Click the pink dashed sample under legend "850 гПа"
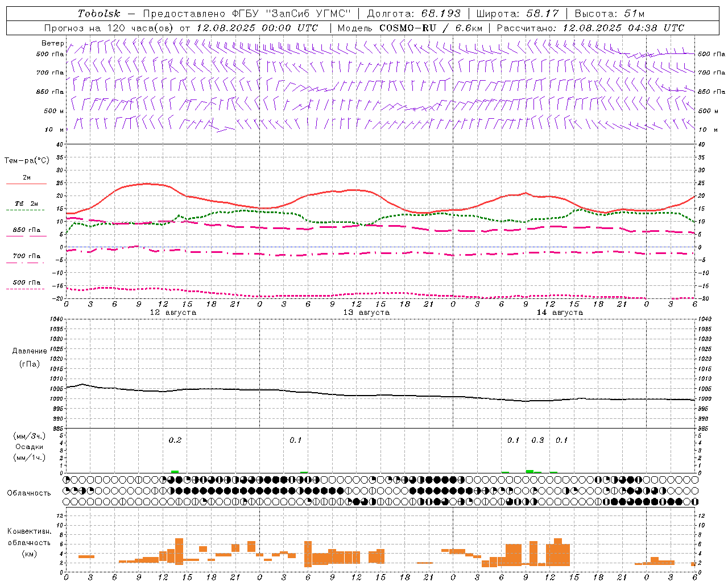This screenshot has height=582, width=728. click(x=26, y=236)
